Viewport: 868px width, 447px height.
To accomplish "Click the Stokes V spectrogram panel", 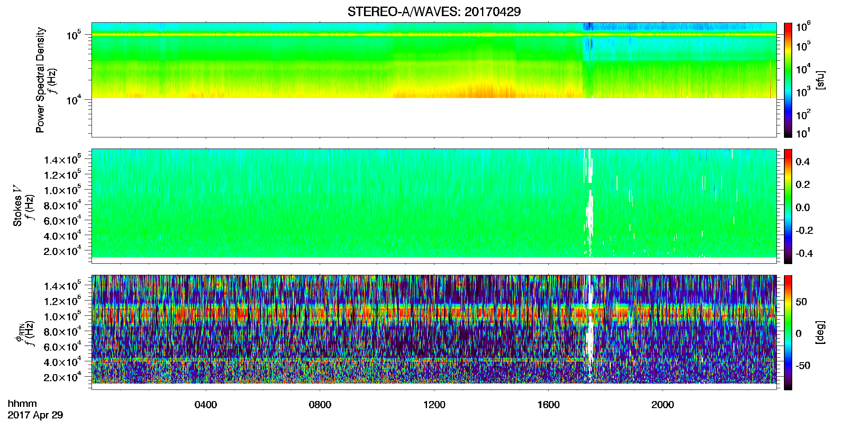I will [434, 206].
